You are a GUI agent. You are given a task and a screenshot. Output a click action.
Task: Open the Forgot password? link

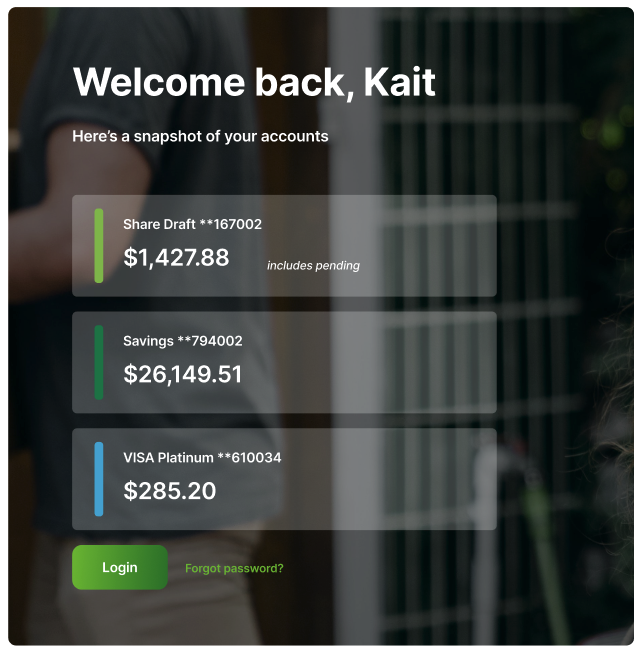[x=234, y=568]
